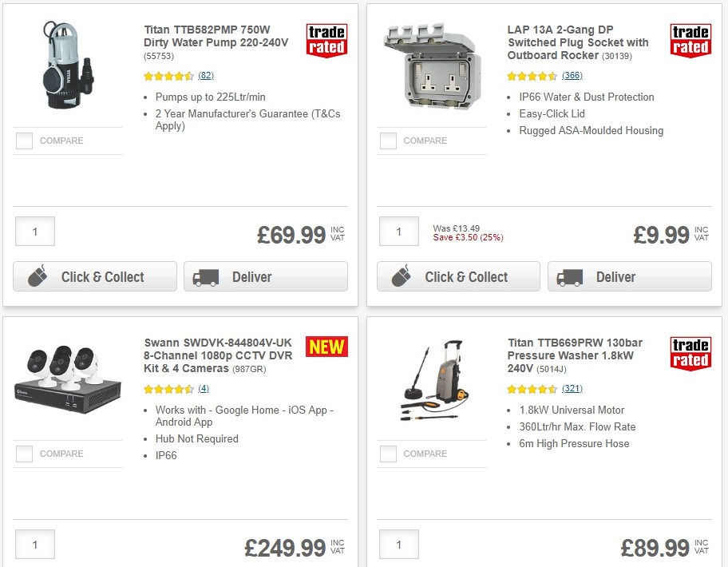The width and height of the screenshot is (728, 567).
Task: Click the Trade Rated badge on the pressure washer
Action: point(690,352)
